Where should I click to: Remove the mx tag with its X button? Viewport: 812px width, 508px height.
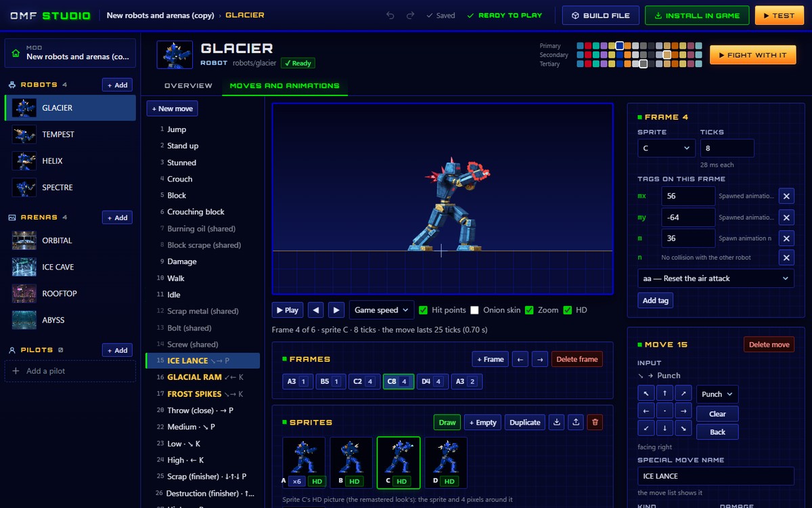(786, 196)
